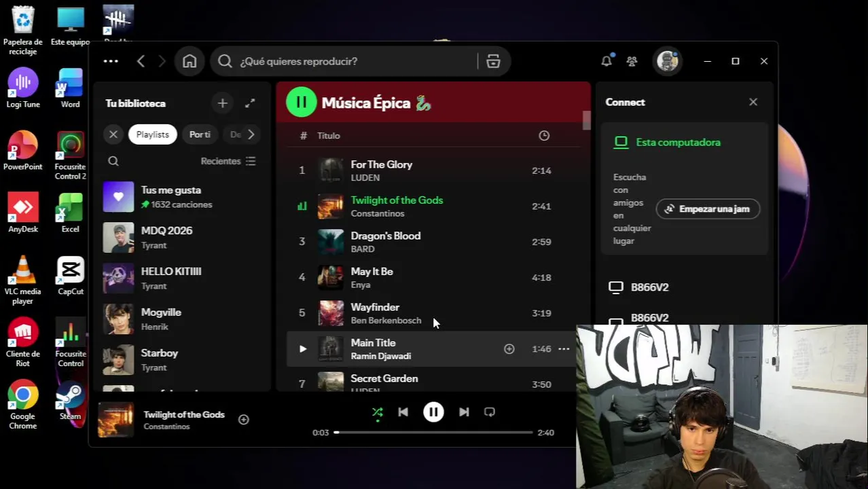The image size is (868, 489).
Task: Play Main Title with its row play icon
Action: [302, 349]
